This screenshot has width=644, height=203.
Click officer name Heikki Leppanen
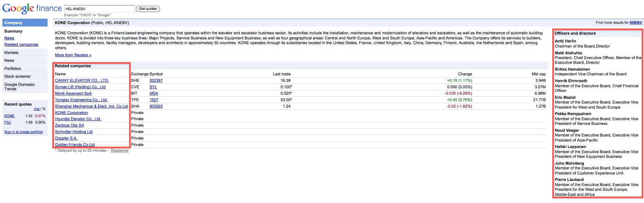pyautogui.click(x=570, y=147)
